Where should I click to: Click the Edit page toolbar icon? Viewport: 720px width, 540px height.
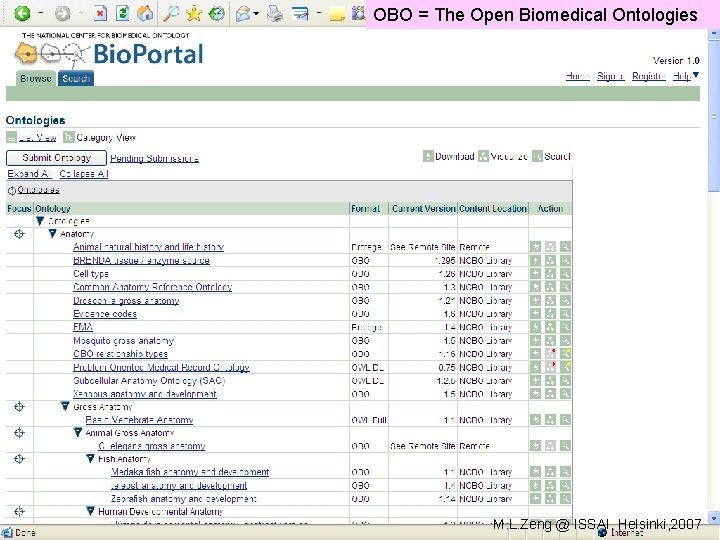(300, 14)
